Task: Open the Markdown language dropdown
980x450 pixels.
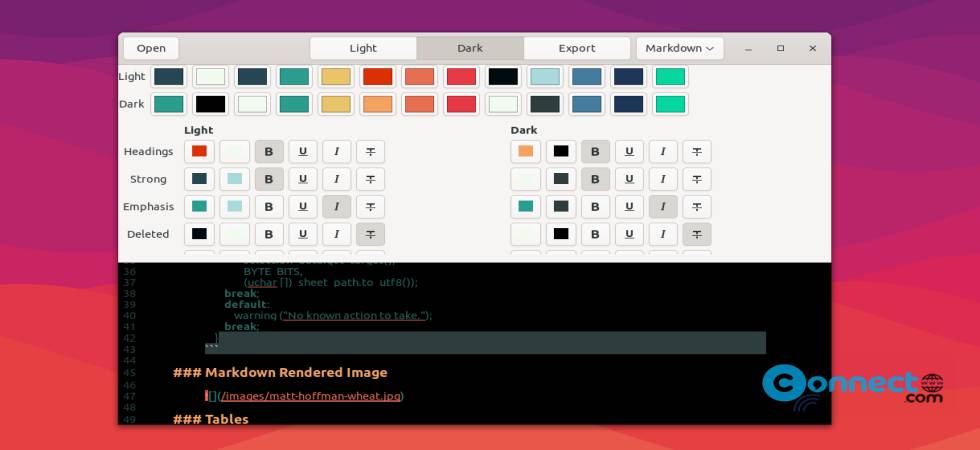Action: tap(679, 48)
